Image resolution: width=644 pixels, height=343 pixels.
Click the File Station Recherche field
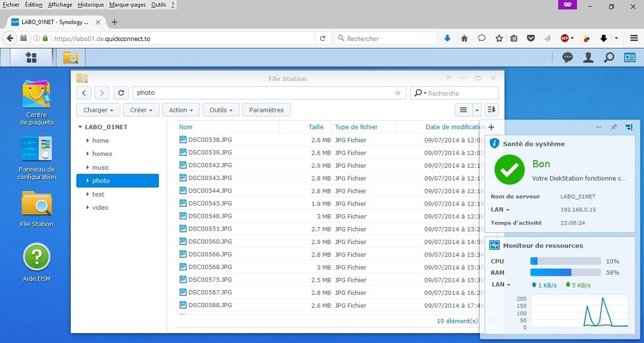point(454,93)
